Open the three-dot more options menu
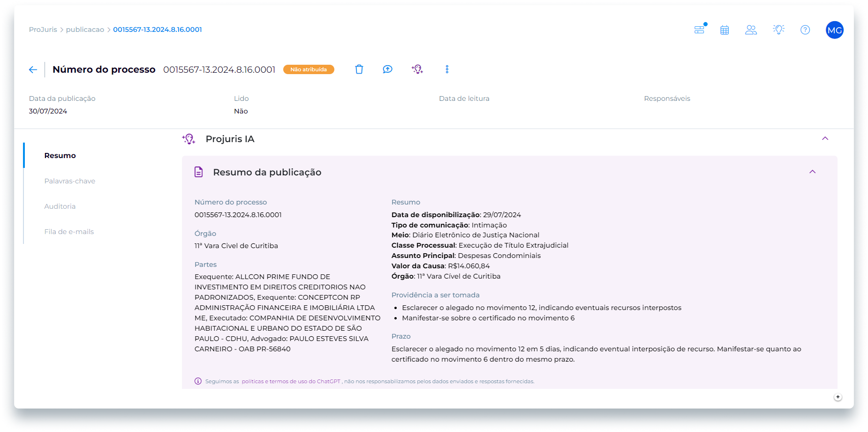Viewport: 868px width, 432px height. (447, 69)
